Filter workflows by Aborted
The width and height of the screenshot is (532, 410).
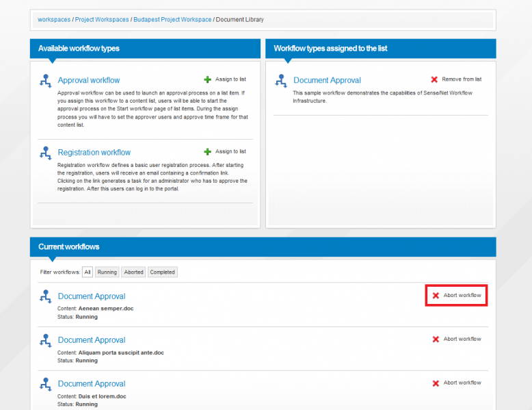(133, 272)
